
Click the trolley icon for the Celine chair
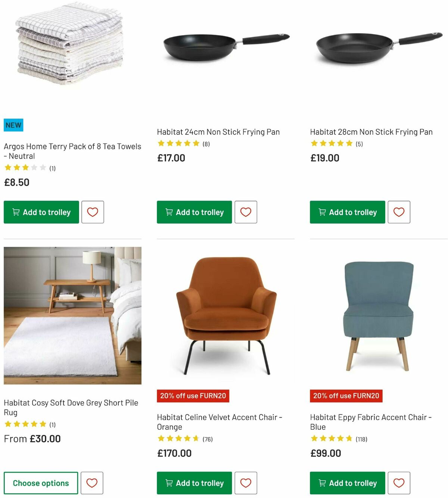(169, 483)
